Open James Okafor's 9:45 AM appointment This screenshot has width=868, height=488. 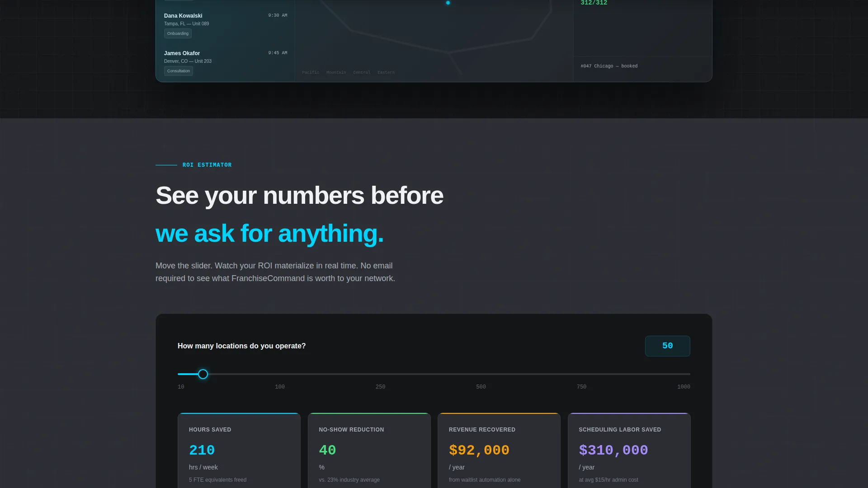pyautogui.click(x=226, y=63)
